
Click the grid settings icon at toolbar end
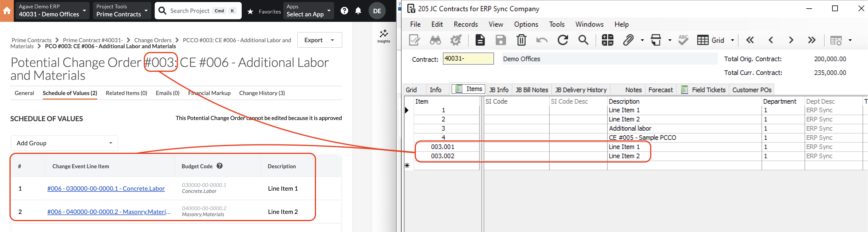[x=836, y=40]
